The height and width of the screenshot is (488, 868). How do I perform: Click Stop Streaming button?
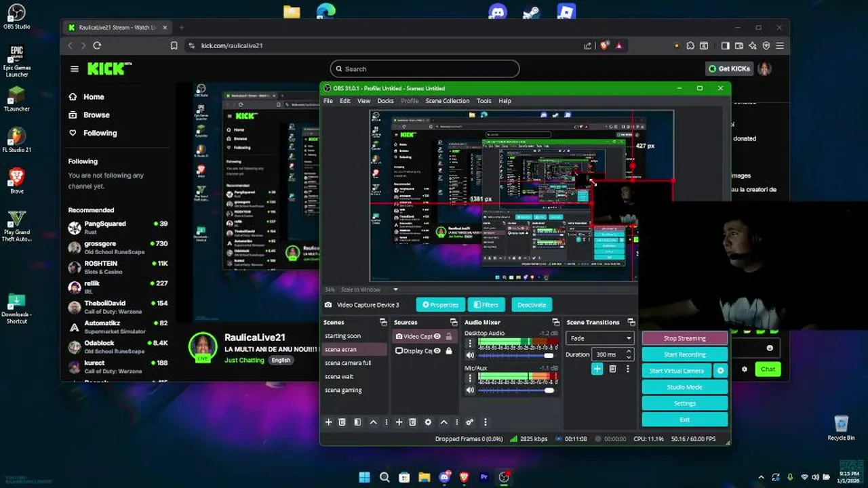[684, 338]
